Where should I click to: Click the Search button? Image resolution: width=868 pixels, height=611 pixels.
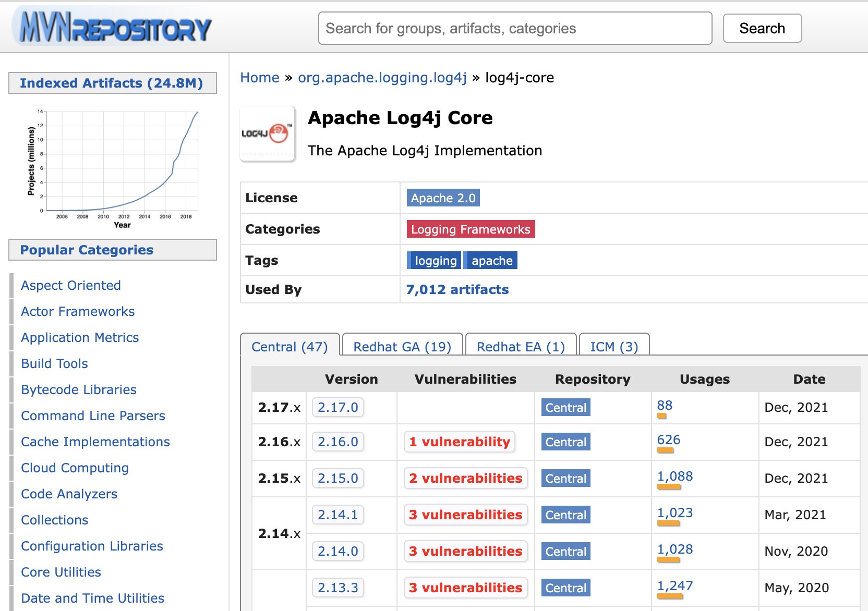tap(762, 28)
